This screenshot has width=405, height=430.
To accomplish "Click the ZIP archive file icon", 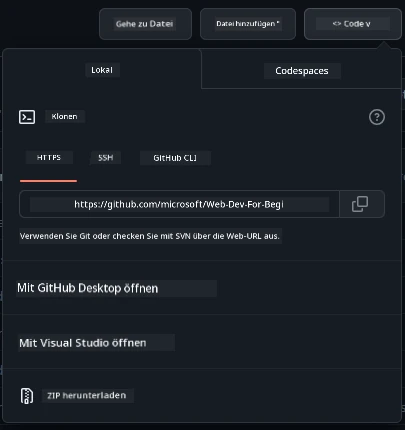I will click(27, 396).
